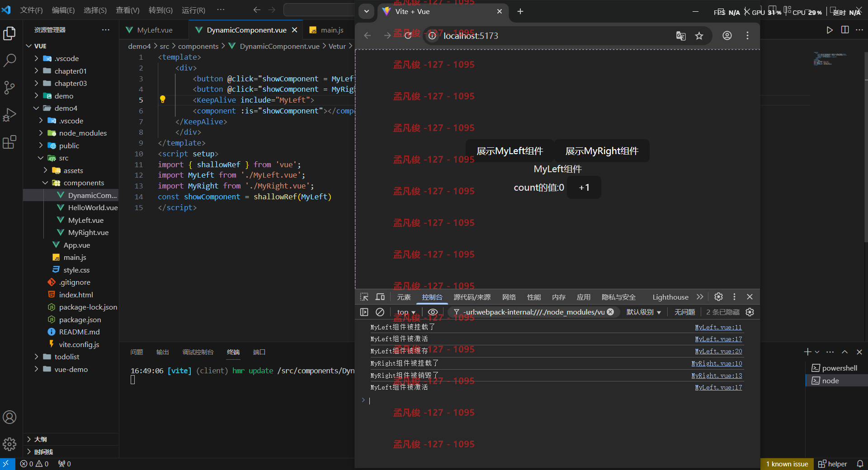Bookmark this page with the star icon

point(699,36)
